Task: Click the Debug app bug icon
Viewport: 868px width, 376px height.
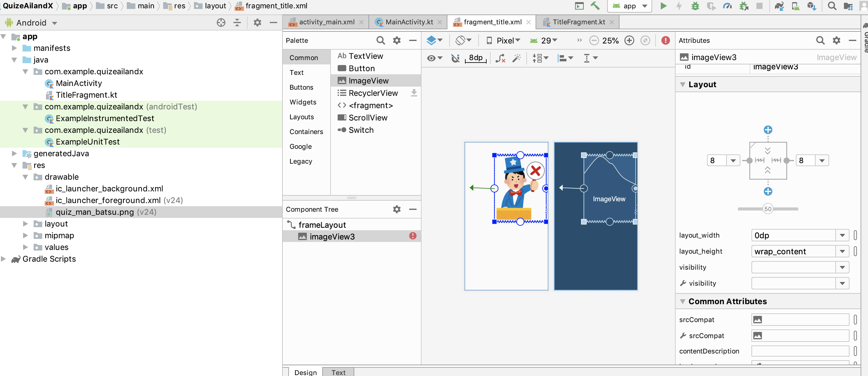Action: tap(695, 6)
